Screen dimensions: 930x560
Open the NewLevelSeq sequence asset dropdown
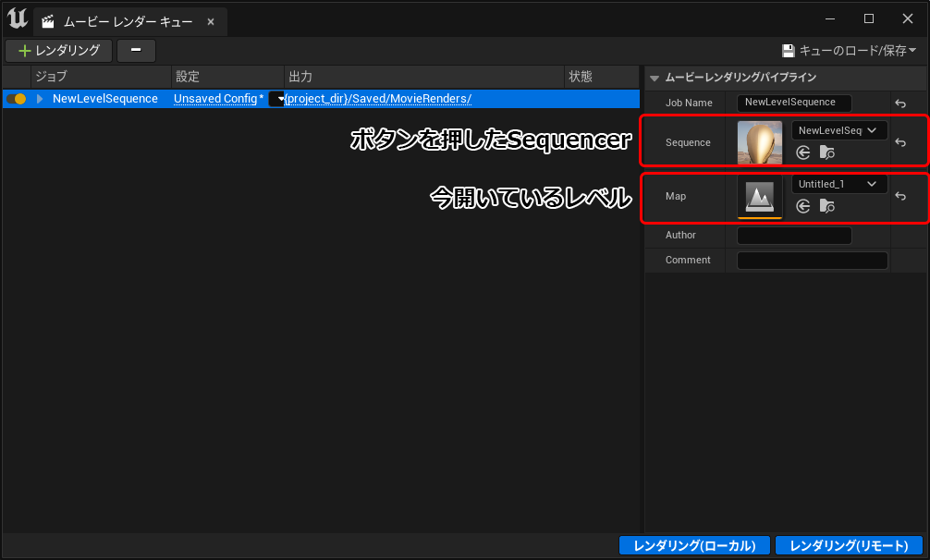pos(838,130)
